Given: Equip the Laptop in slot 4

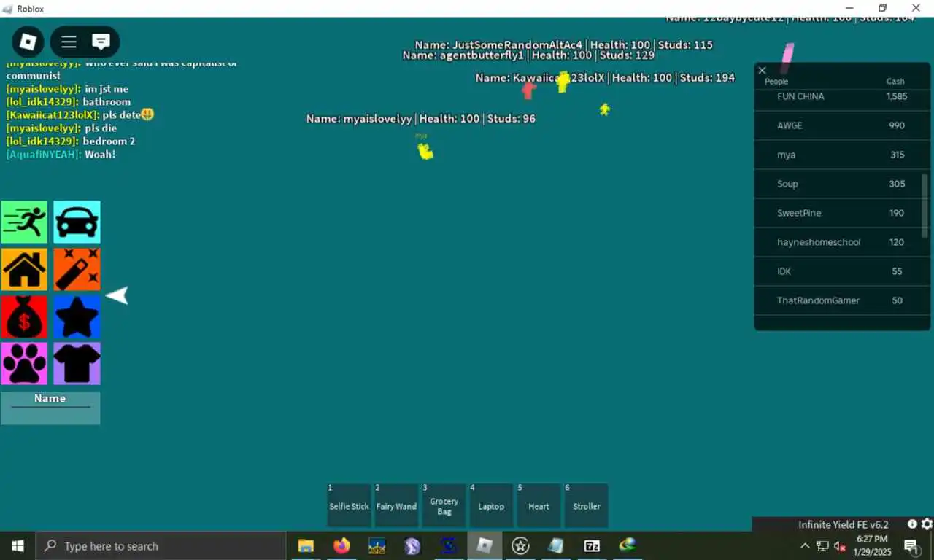Looking at the screenshot, I should (x=491, y=505).
